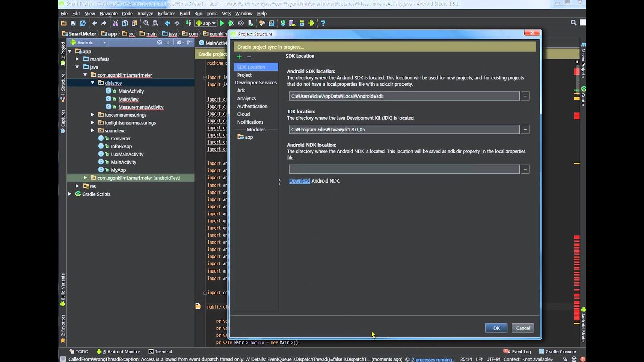Select Cloud in the dialog sidebar

coord(244,114)
